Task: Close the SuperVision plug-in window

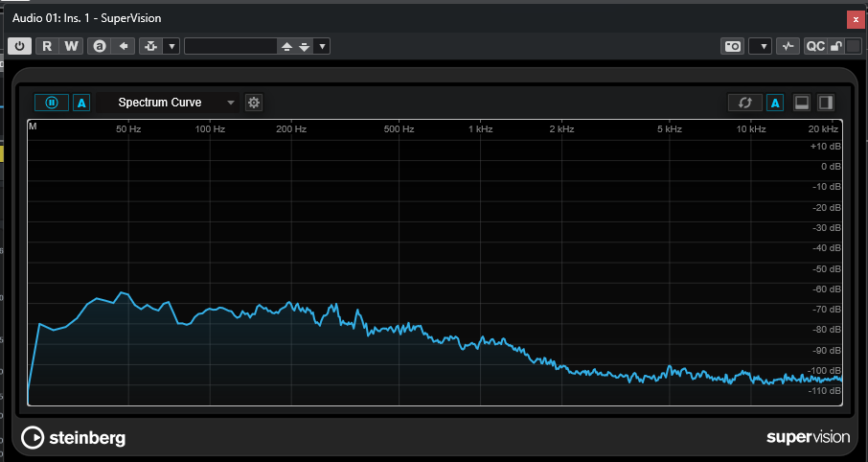Action: point(856,19)
